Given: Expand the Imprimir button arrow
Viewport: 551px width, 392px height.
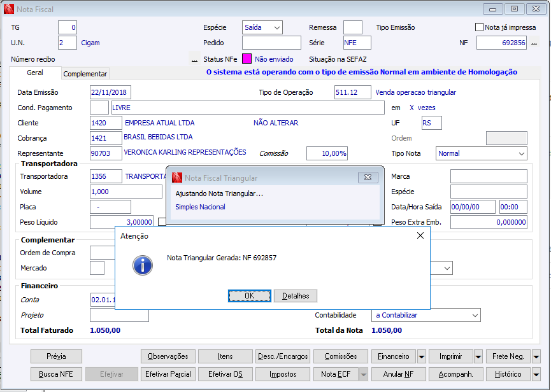Looking at the screenshot, I should [x=478, y=356].
